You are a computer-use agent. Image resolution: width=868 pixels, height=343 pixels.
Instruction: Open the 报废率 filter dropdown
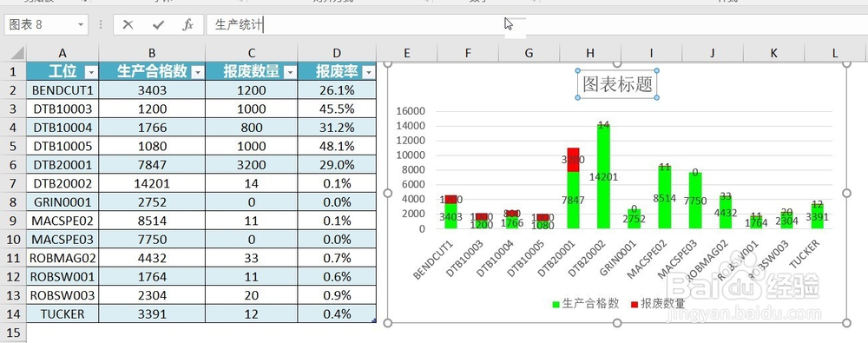368,72
